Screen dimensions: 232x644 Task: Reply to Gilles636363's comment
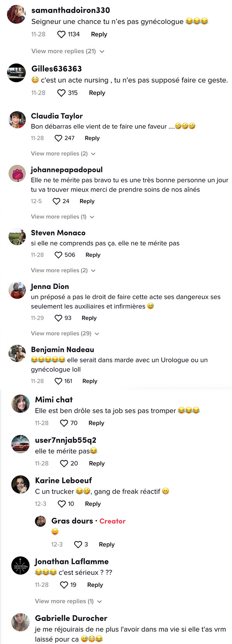(x=97, y=93)
